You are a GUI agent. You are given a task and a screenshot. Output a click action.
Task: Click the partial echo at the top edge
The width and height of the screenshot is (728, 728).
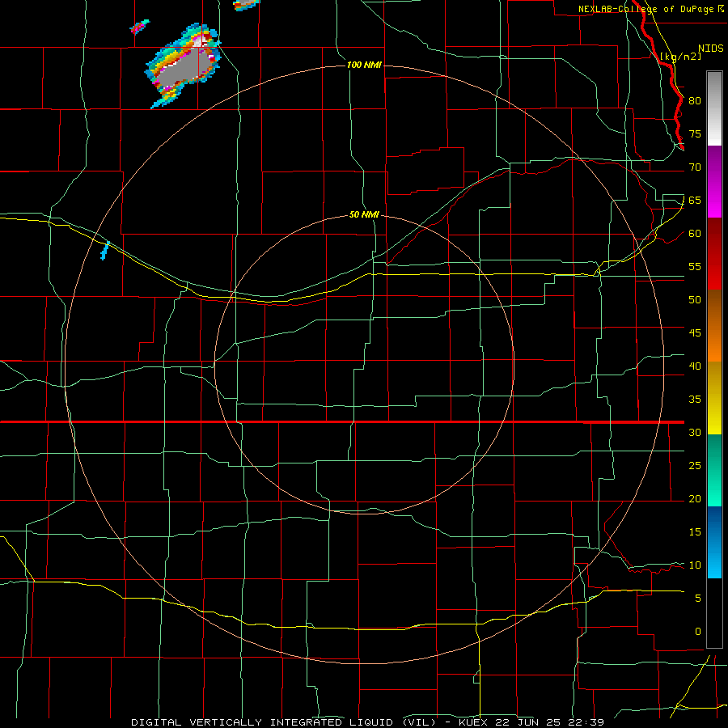click(246, 5)
